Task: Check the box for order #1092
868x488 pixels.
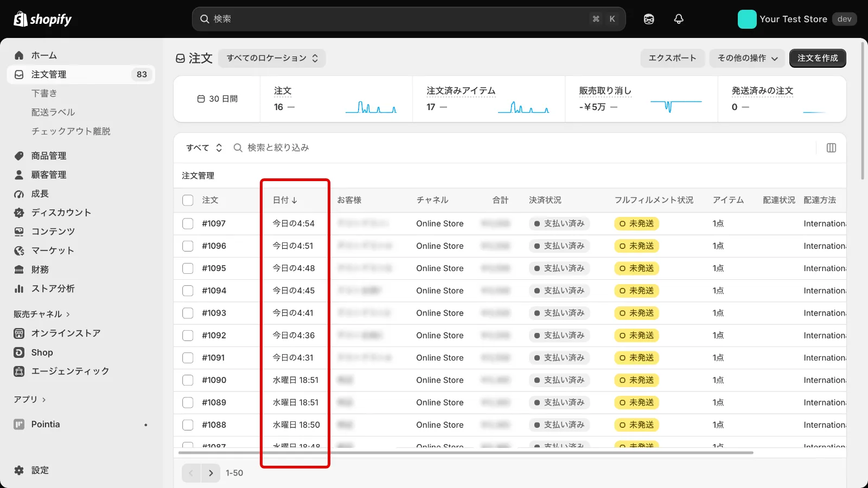Action: [x=188, y=336]
